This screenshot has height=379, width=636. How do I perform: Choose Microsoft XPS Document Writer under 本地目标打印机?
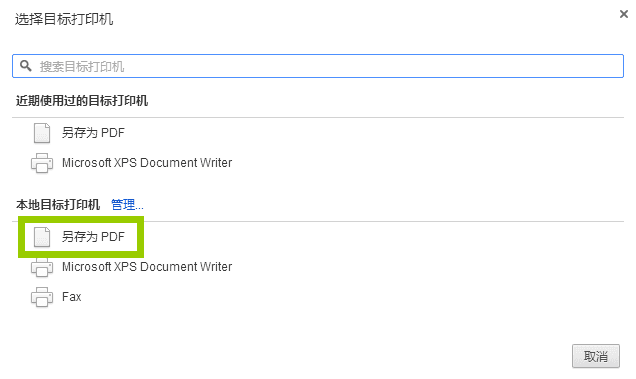coord(147,267)
